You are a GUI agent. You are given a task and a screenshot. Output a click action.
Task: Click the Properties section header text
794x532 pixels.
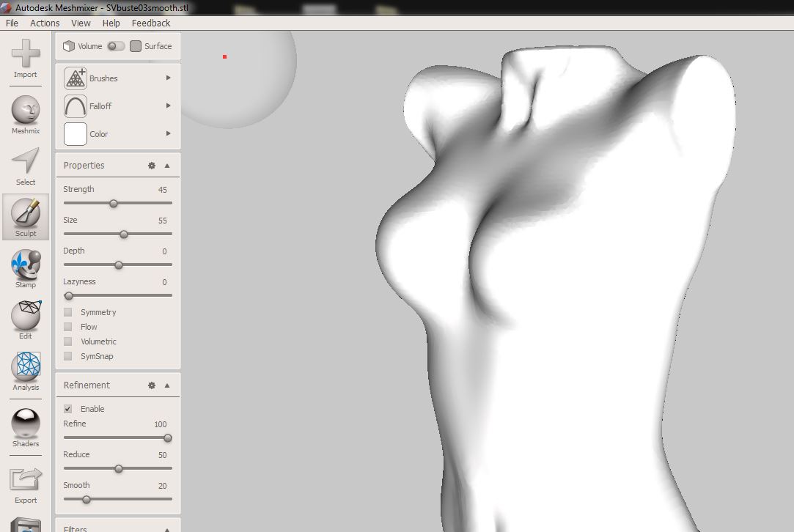(84, 166)
